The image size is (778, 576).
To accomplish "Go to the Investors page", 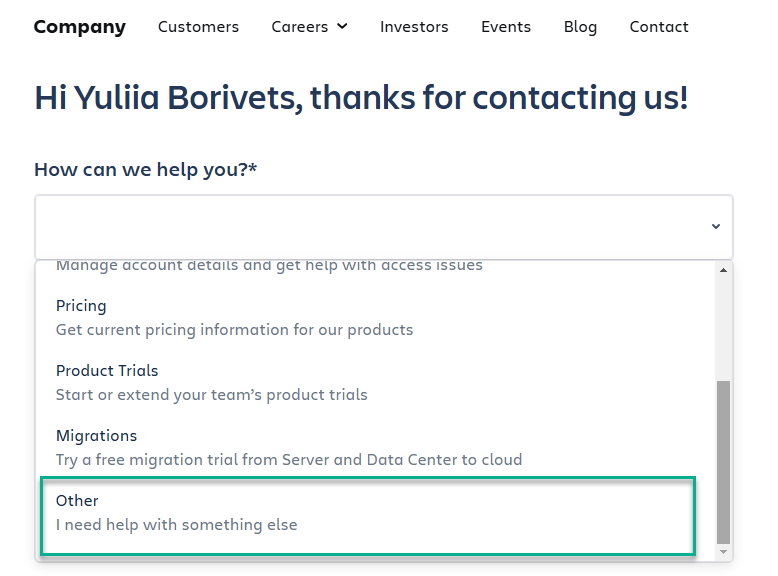I will [414, 27].
